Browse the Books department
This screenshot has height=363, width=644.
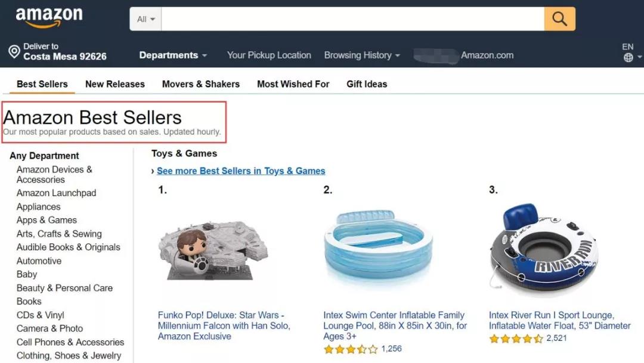pyautogui.click(x=29, y=301)
